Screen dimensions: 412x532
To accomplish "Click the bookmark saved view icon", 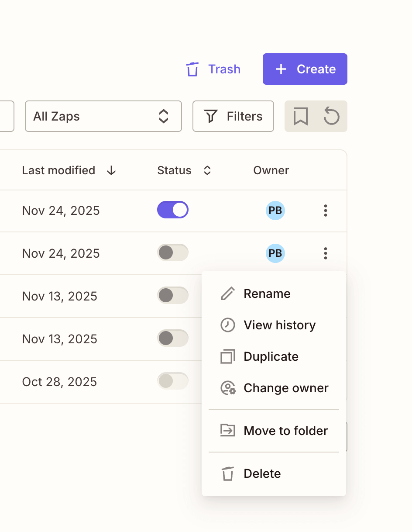I will pos(300,117).
